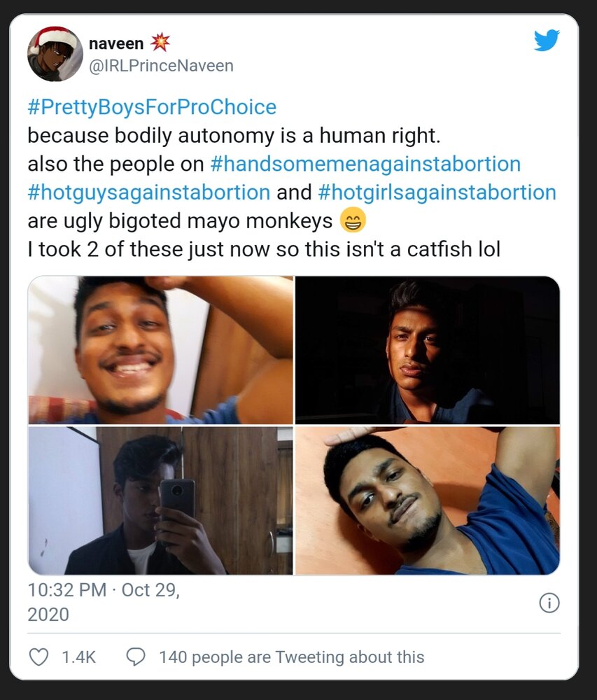Open the 10:32 PM Oct 29 timestamp
Viewport: 597px width, 700px height.
(x=104, y=602)
